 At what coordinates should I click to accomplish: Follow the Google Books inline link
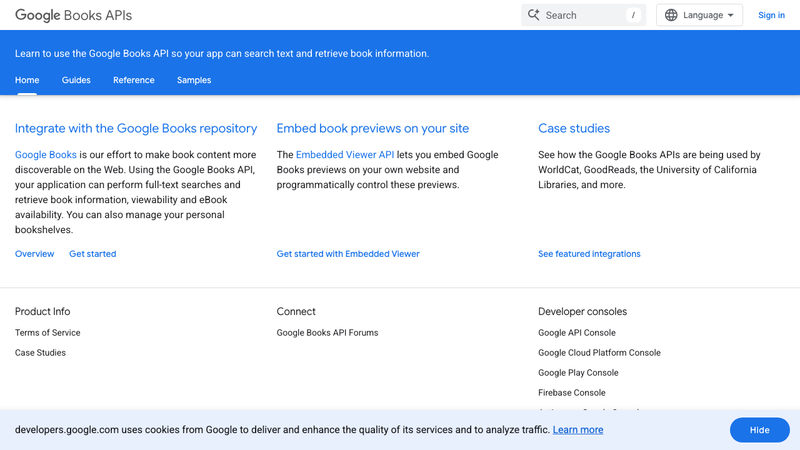pyautogui.click(x=45, y=155)
